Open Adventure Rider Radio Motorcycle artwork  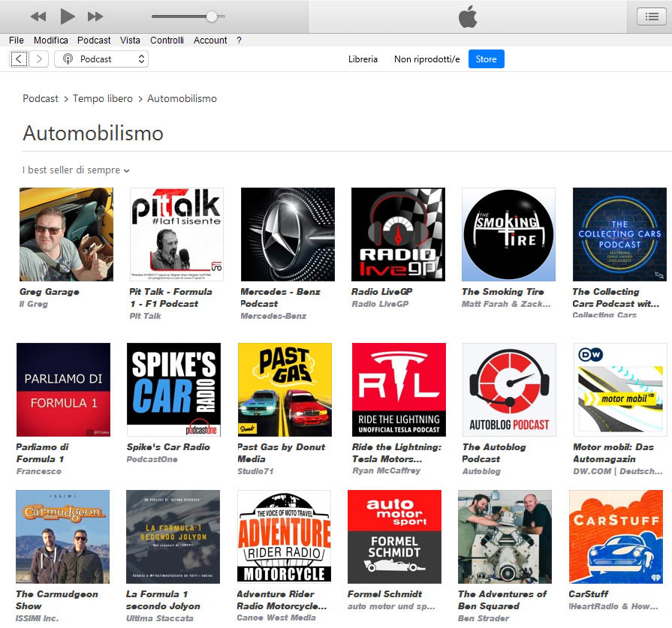tap(284, 536)
